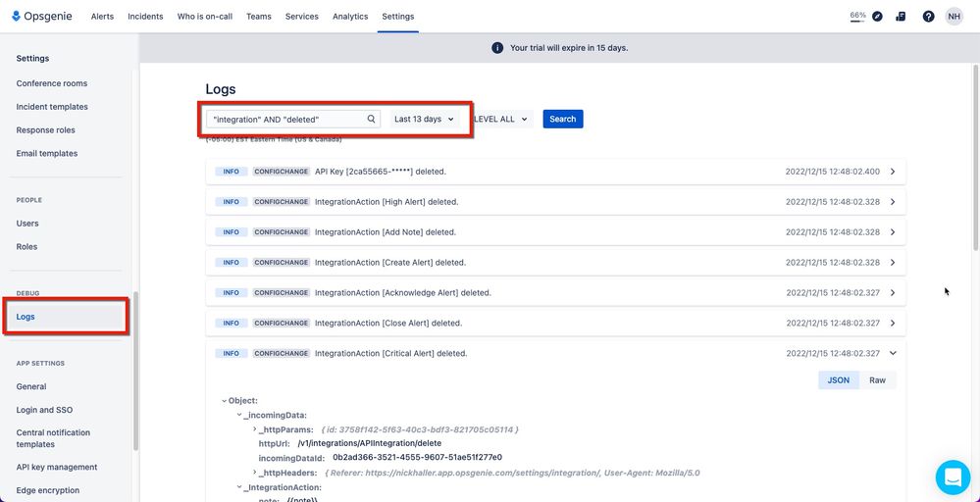Open API key management
Screen dimensions: 980x502
(x=57, y=467)
